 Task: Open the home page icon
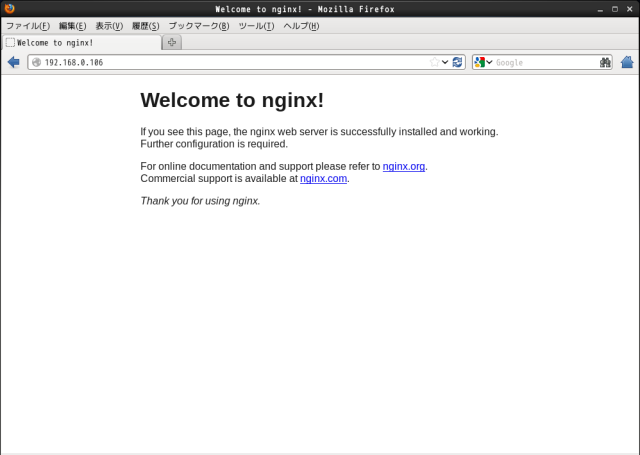[x=627, y=62]
